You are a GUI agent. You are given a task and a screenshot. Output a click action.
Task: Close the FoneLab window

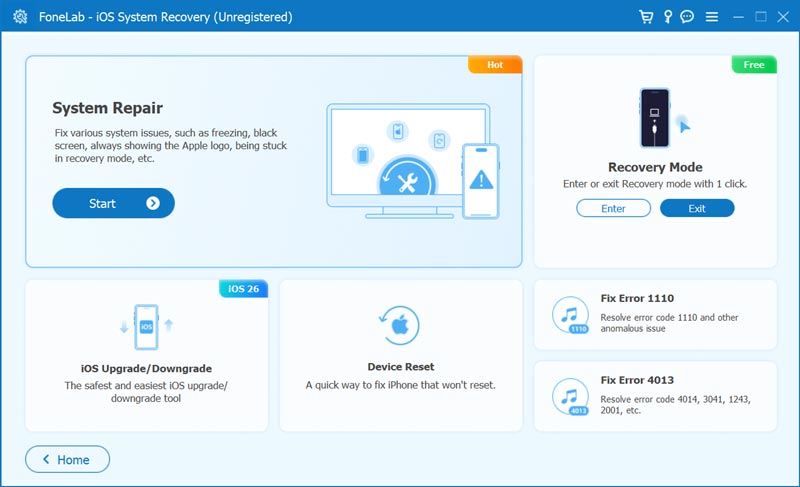(x=783, y=17)
